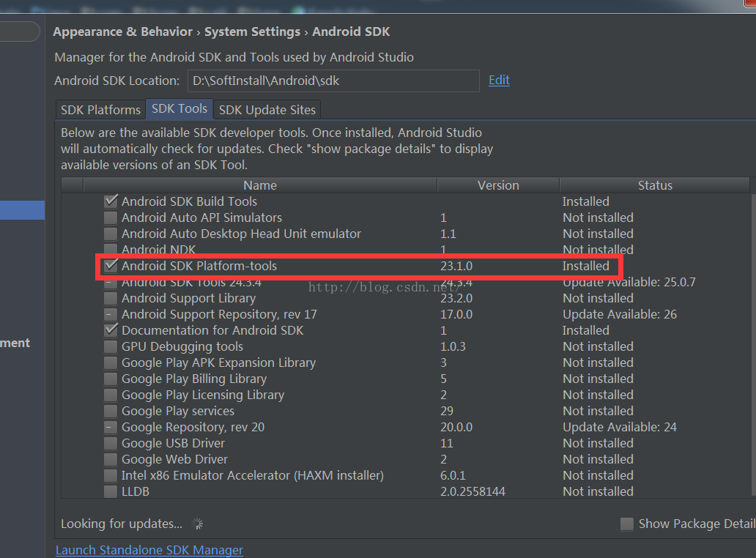Click the Name column header

pyautogui.click(x=260, y=185)
